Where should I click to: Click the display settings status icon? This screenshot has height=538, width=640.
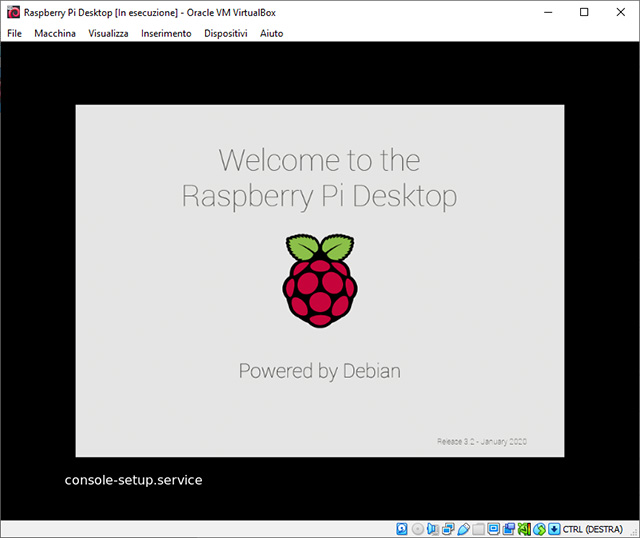[x=494, y=528]
